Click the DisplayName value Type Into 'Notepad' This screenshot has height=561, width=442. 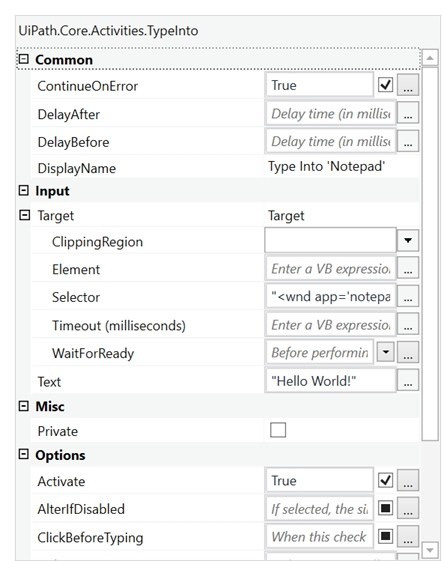click(327, 167)
